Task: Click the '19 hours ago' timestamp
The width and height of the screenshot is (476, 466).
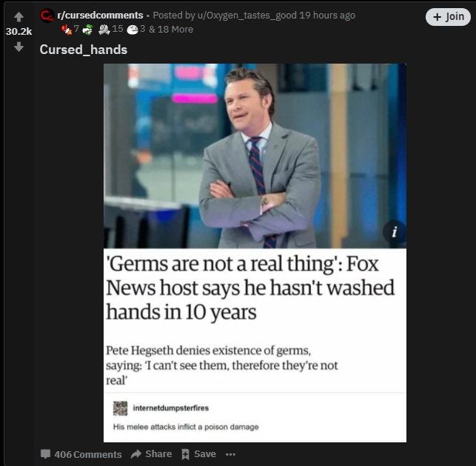Action: tap(327, 16)
